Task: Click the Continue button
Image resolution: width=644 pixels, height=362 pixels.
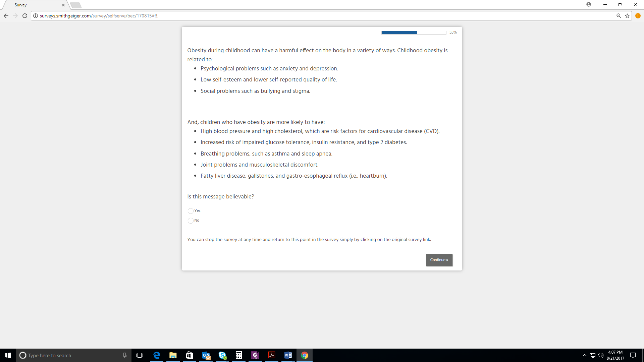Action: tap(439, 260)
